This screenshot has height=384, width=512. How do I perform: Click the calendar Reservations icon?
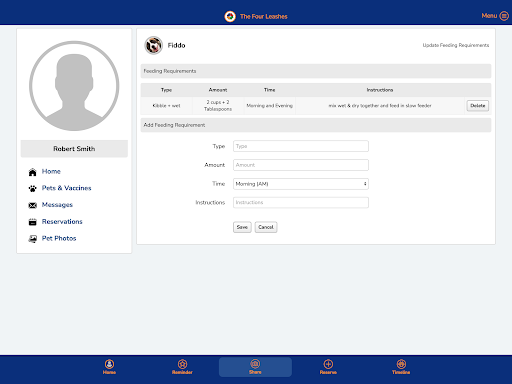click(x=32, y=222)
